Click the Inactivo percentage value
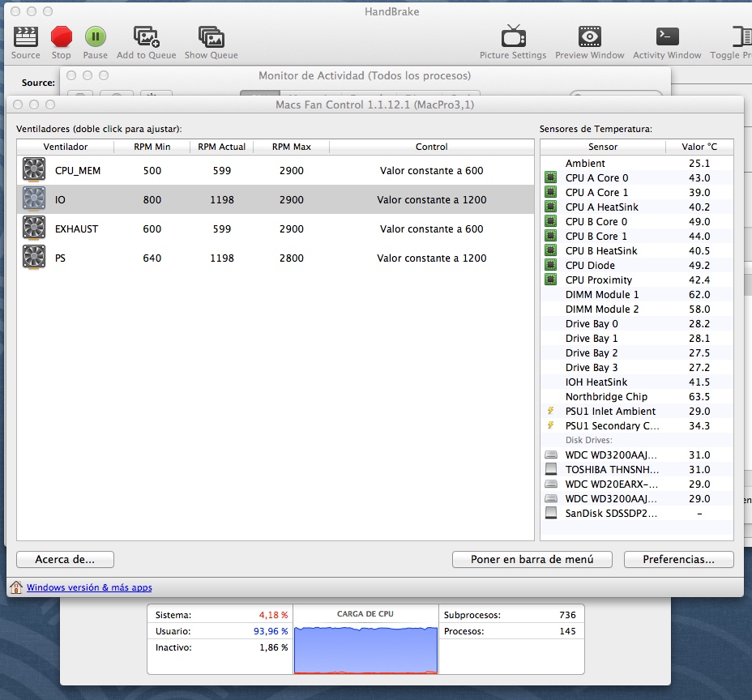The height and width of the screenshot is (700, 752). (273, 647)
